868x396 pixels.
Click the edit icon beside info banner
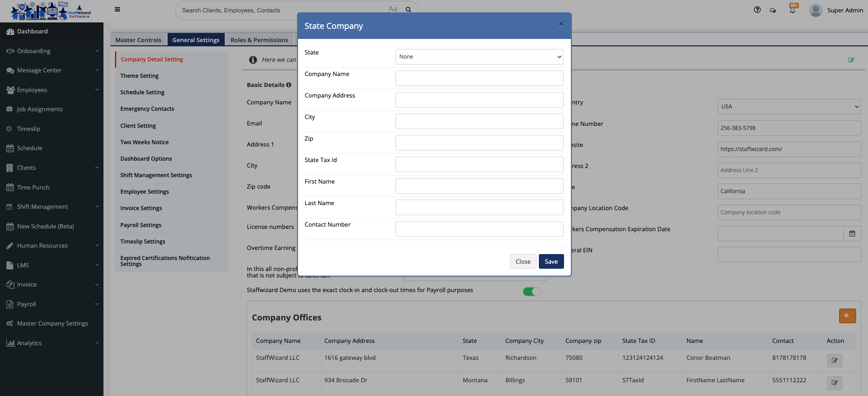click(851, 60)
